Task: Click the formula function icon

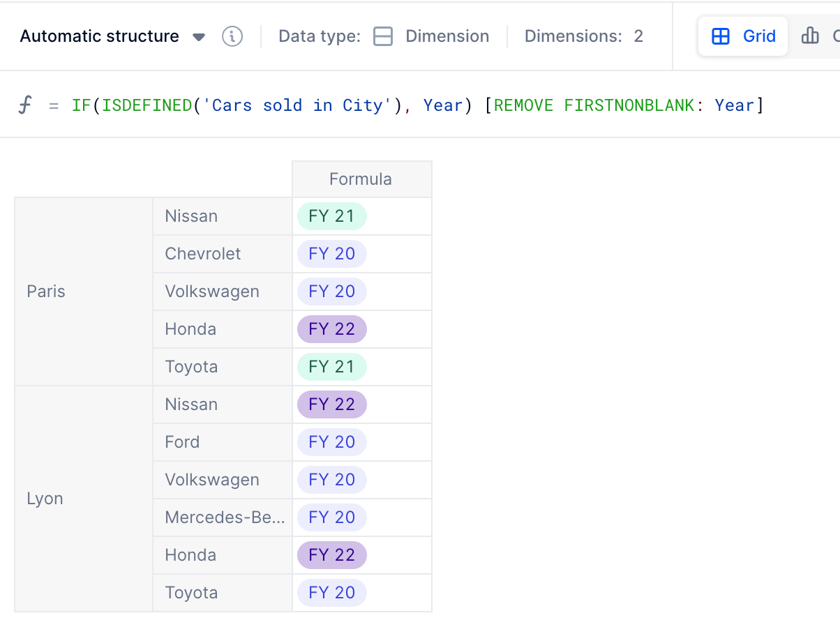Action: [x=25, y=105]
